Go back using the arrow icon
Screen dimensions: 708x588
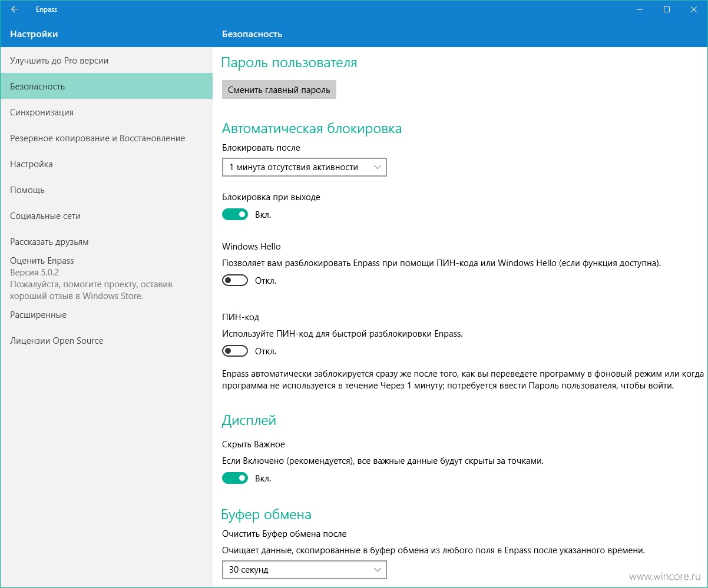[15, 9]
